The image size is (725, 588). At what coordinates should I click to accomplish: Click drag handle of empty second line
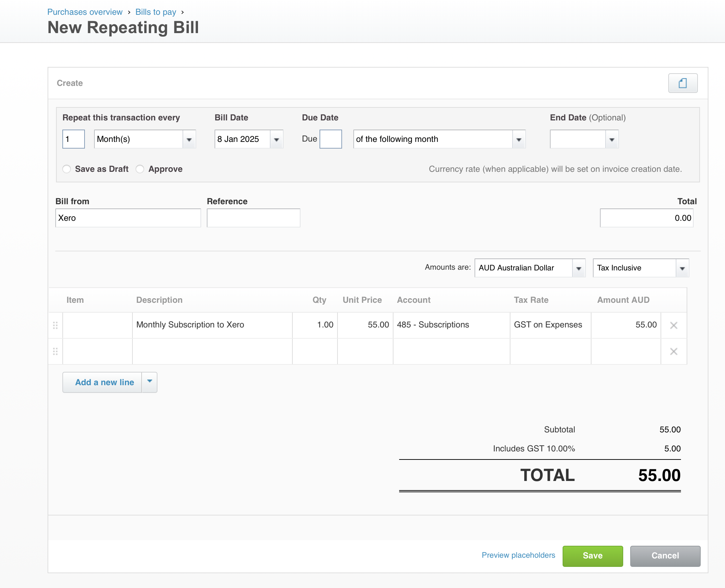coord(55,351)
